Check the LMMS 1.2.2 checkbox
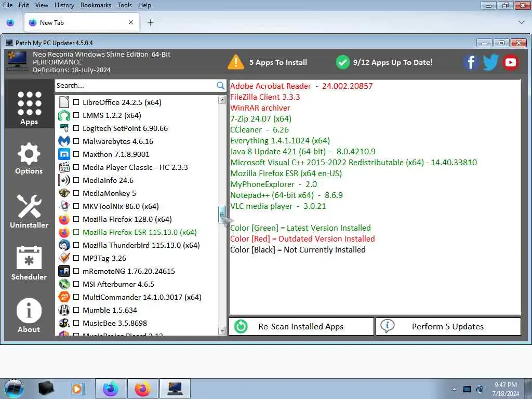This screenshot has height=399, width=532. click(x=76, y=115)
